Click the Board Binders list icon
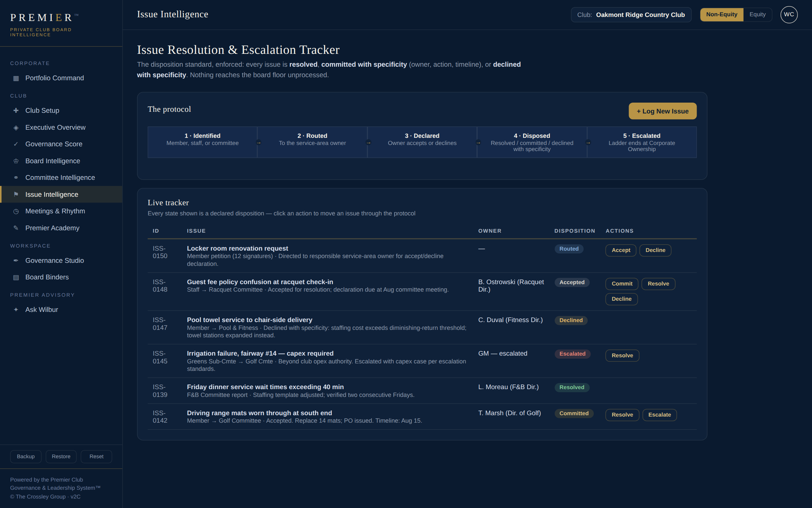Screen dimensions: 812x508 pyautogui.click(x=16, y=277)
